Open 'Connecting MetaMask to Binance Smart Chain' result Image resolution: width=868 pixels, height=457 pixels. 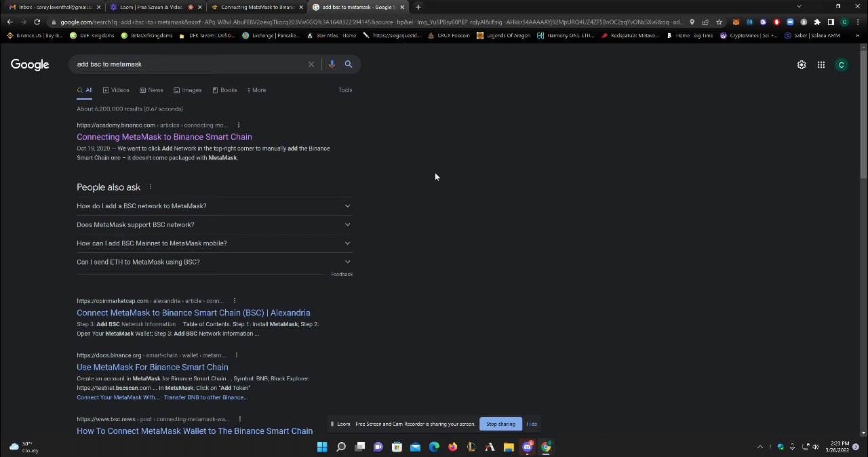164,137
